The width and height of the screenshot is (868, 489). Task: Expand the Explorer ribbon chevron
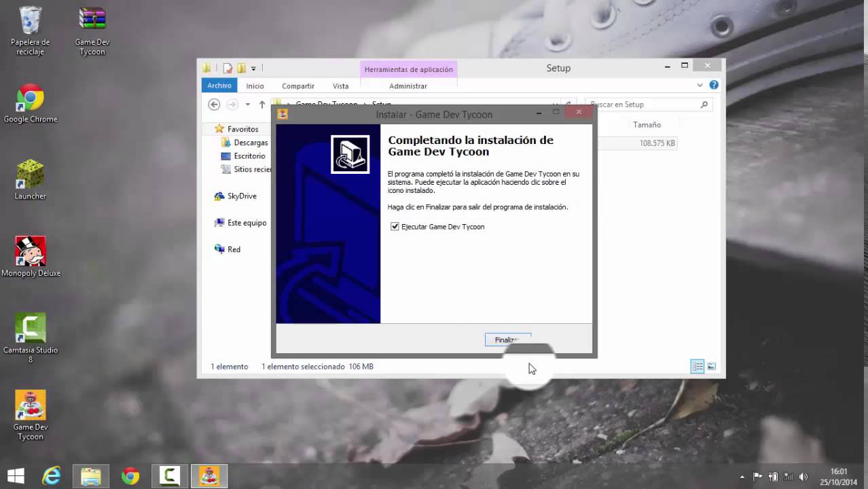(x=700, y=85)
